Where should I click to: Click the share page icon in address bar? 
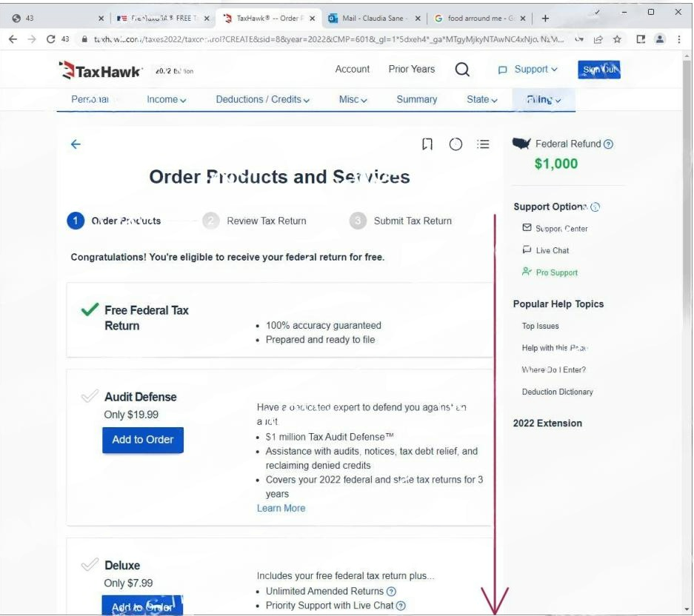point(598,39)
